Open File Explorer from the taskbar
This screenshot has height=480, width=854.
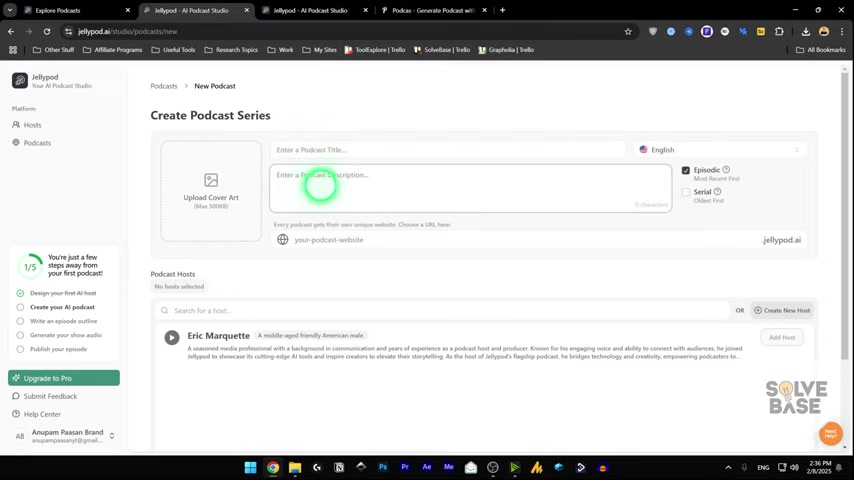tap(295, 467)
